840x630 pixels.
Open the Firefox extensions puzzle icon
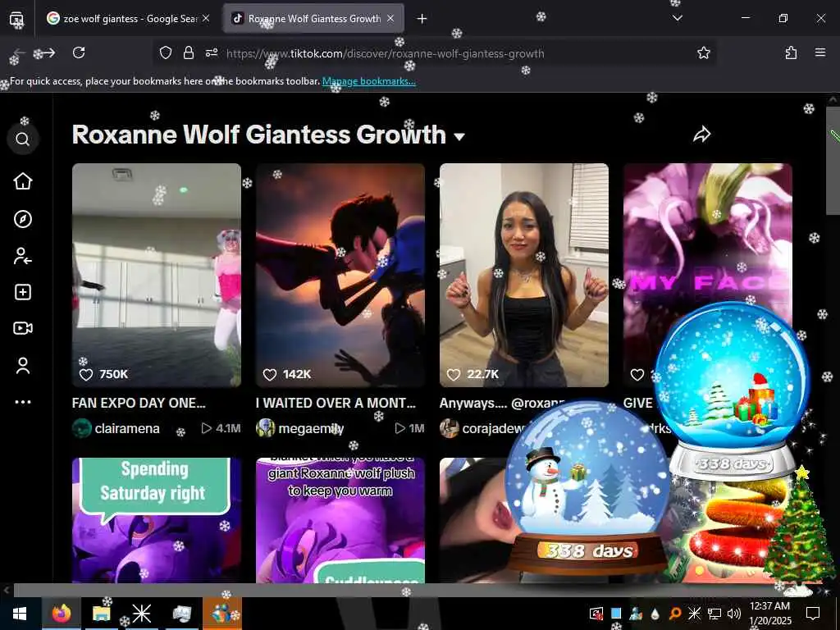(791, 52)
